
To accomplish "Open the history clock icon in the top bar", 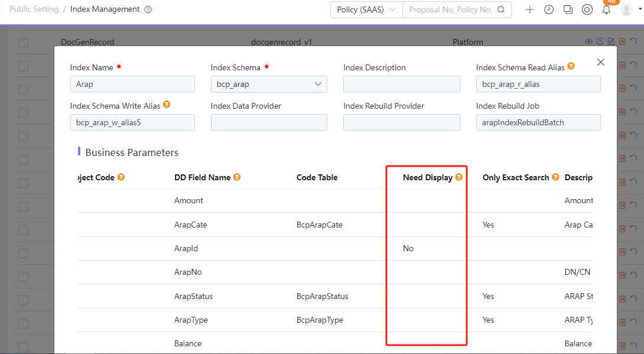I will (x=549, y=9).
